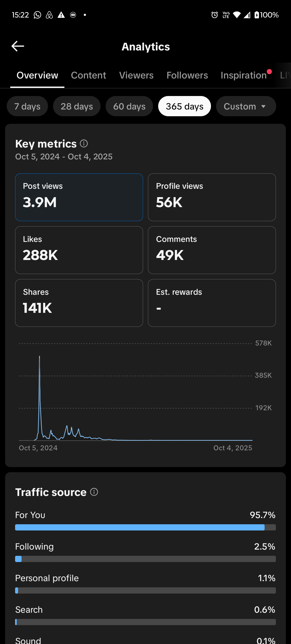291x644 pixels.
Task: Select the Profile views metric card
Action: pos(212,197)
